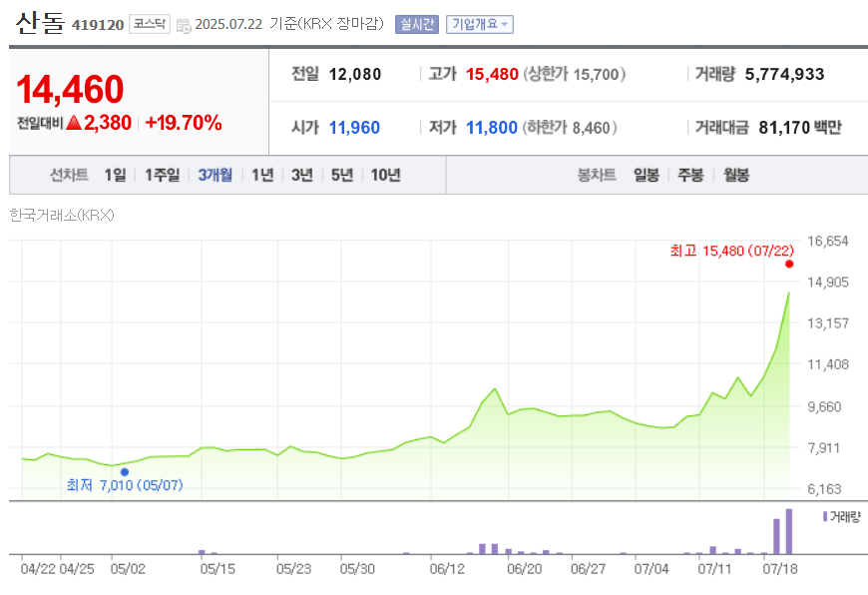868x595 pixels.
Task: Click the change rate +19.70%
Action: click(x=184, y=123)
